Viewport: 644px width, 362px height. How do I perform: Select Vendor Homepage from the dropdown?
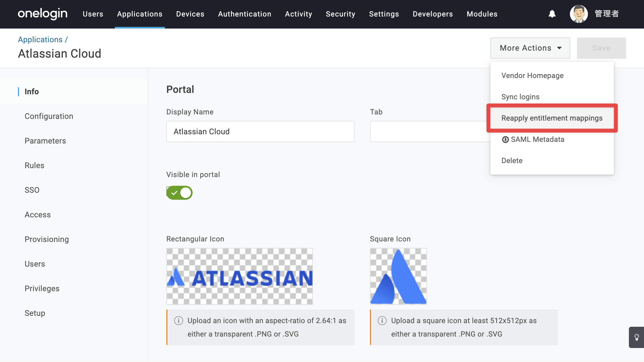tap(552, 76)
